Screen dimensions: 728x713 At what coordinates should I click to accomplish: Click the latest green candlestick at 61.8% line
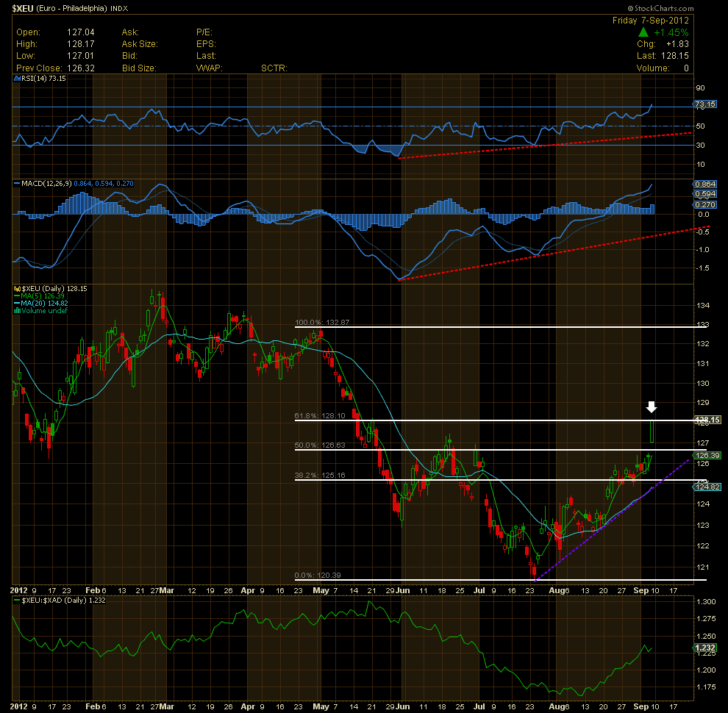click(x=652, y=431)
